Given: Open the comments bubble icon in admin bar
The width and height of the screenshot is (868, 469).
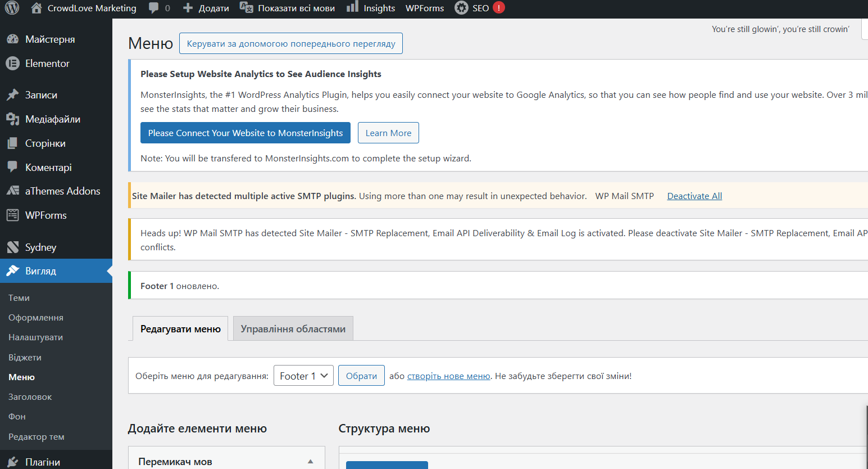Looking at the screenshot, I should 153,8.
